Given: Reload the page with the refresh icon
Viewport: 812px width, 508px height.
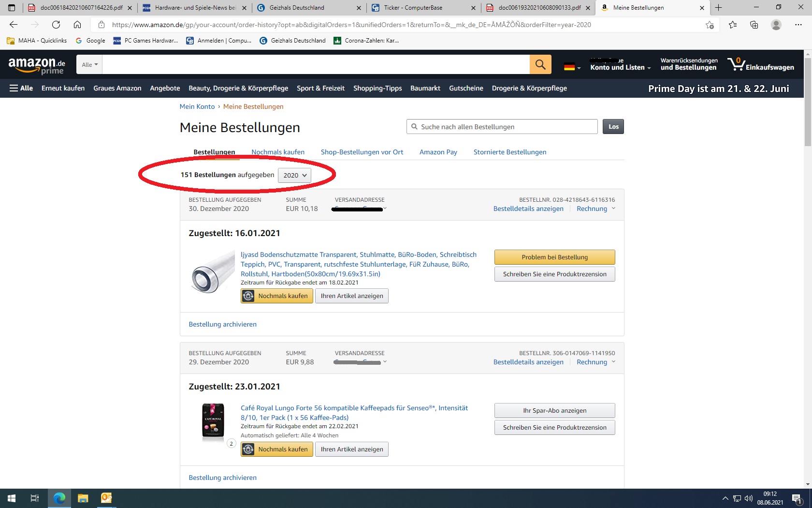Looking at the screenshot, I should pos(56,25).
